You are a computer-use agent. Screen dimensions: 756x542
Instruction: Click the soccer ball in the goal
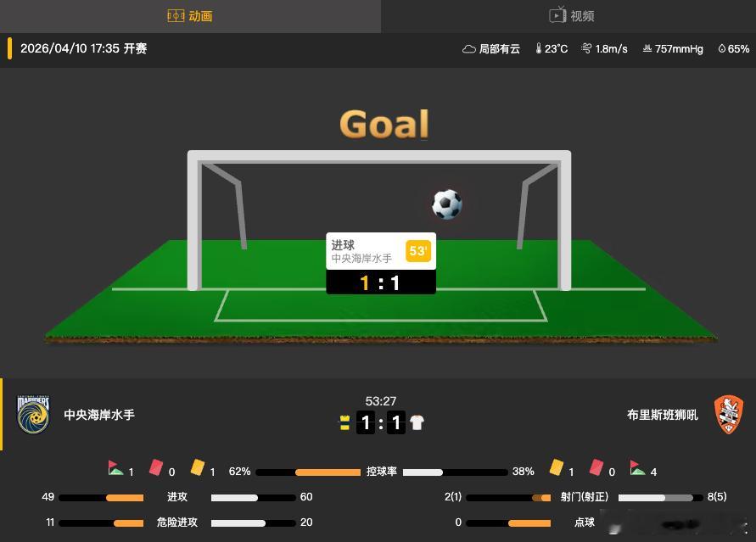pos(447,204)
